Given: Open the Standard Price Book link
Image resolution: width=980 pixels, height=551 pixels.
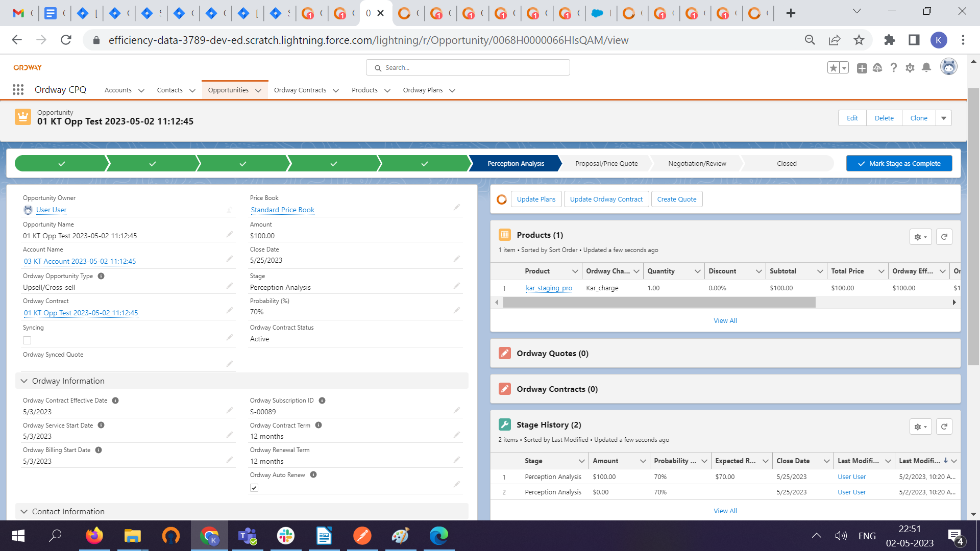Looking at the screenshot, I should coord(282,210).
